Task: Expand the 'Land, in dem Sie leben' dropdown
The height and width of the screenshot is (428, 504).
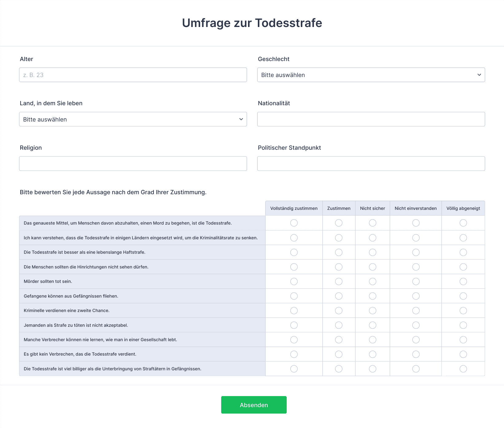Action: (133, 119)
